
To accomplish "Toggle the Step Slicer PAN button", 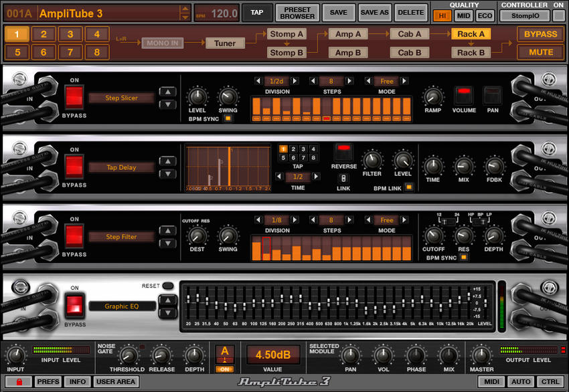I will [493, 96].
